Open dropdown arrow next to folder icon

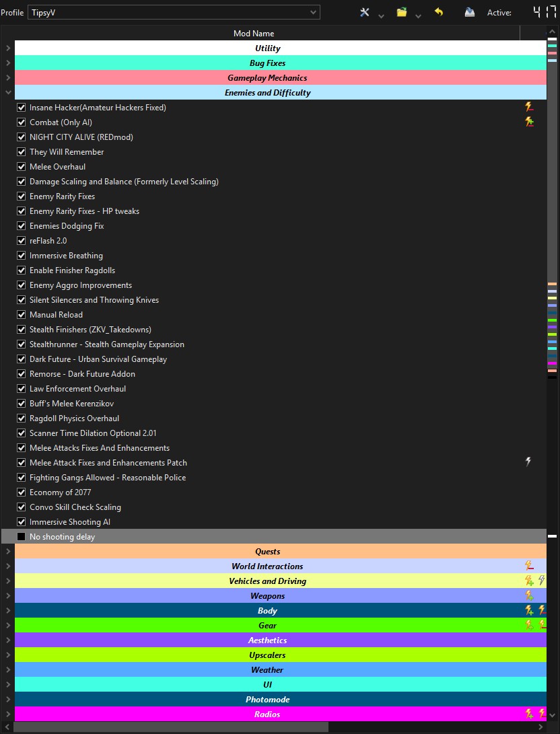coord(418,16)
